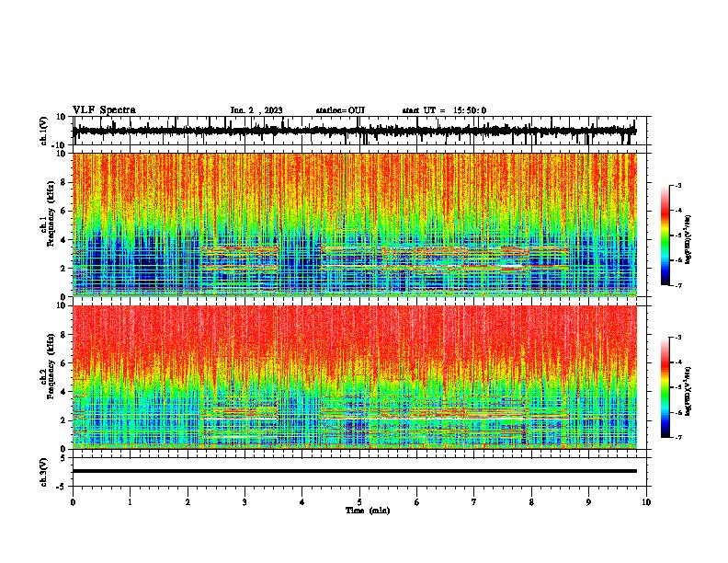Viewport: 728px width, 563px height.
Task: Click the '6' tick on the Time axis
Action: (417, 502)
